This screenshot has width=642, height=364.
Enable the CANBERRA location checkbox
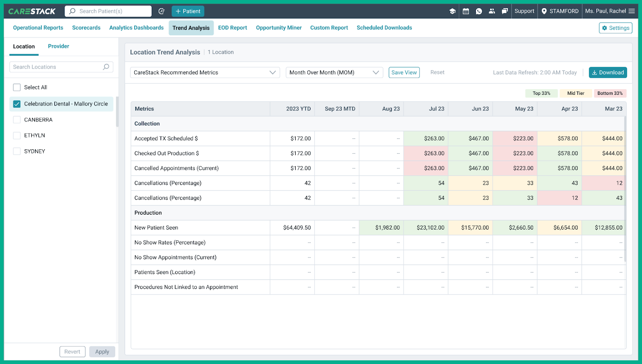tap(16, 120)
